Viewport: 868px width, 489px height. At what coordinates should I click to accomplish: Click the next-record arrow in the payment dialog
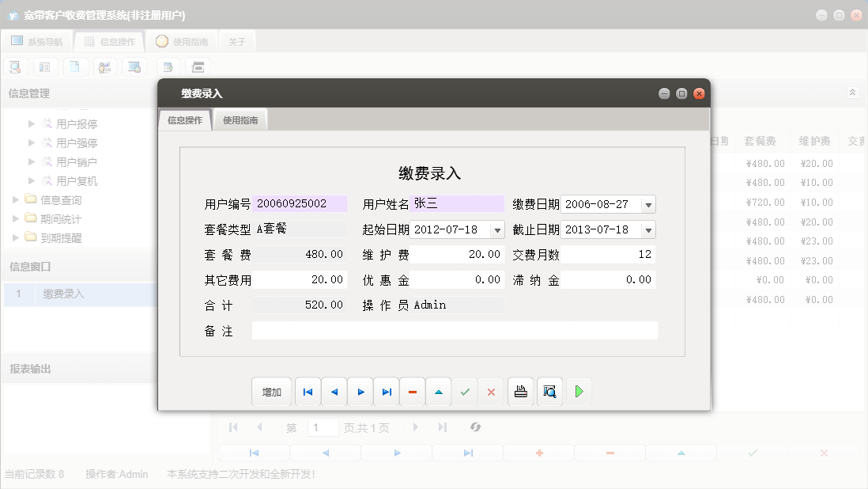click(360, 391)
